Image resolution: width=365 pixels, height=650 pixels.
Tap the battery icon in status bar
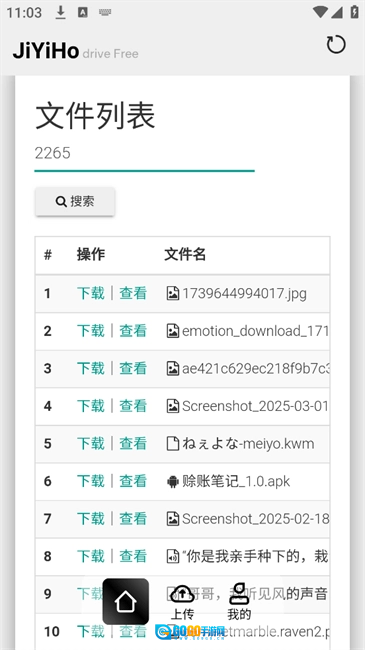click(354, 12)
